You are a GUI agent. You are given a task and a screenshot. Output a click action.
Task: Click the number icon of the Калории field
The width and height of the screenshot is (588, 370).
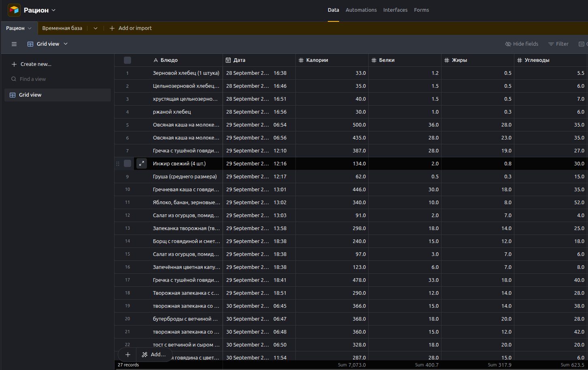click(301, 60)
